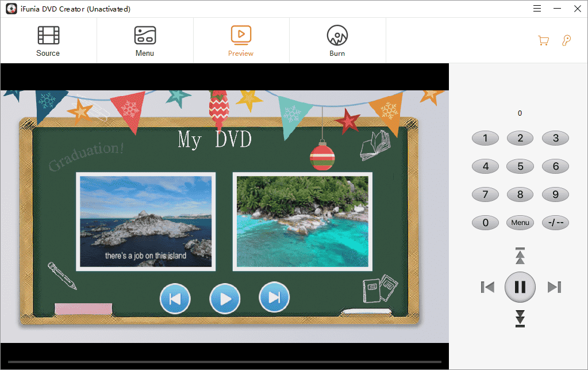The width and height of the screenshot is (588, 370).
Task: Switch to the Menu tab
Action: 145,40
